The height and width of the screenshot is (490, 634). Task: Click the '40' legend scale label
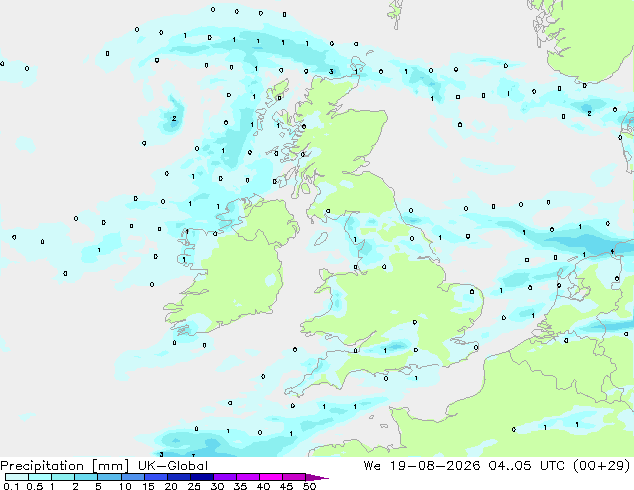click(x=263, y=486)
